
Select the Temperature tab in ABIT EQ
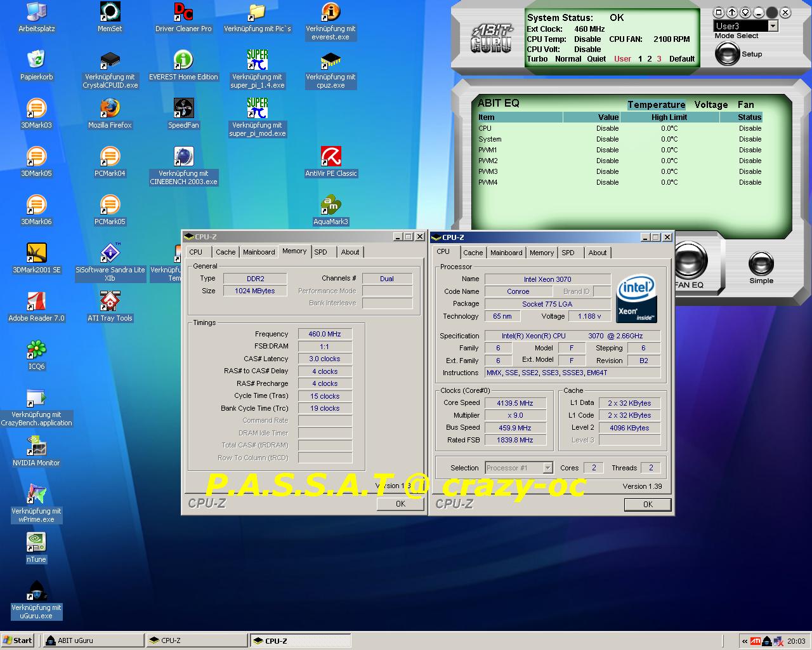pos(657,105)
